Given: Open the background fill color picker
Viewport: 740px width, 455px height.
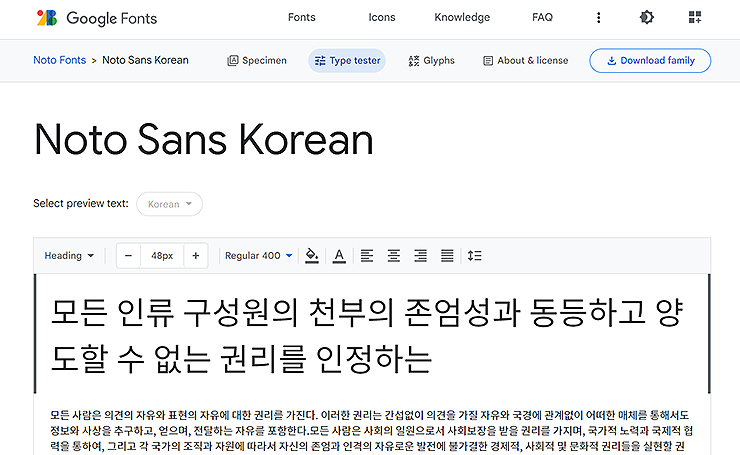Looking at the screenshot, I should point(311,255).
